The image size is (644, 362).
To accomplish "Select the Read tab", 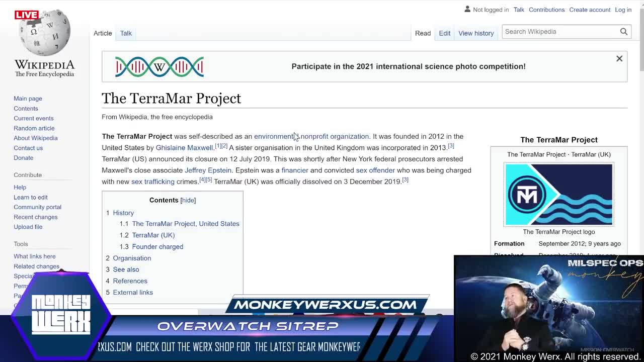I will pos(423,33).
